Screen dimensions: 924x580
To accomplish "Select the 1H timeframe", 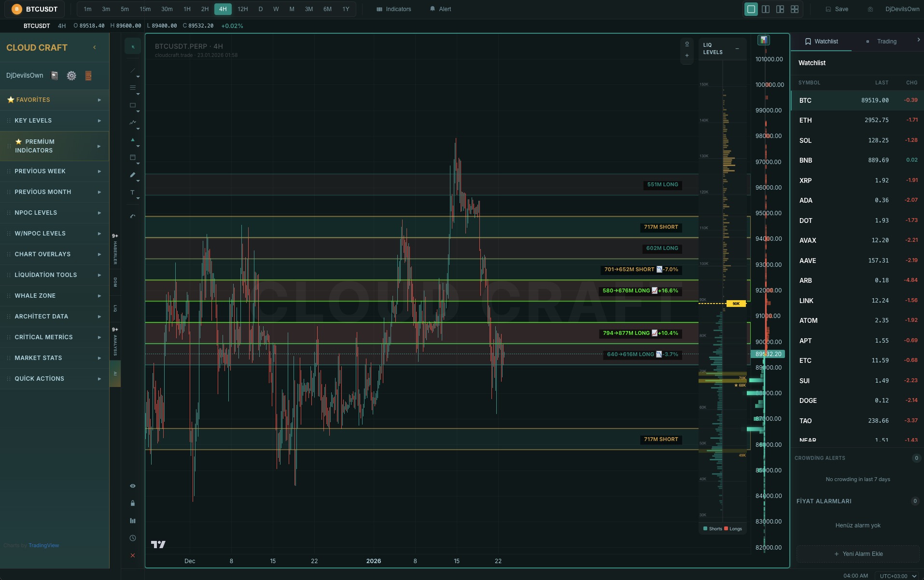I will click(x=187, y=9).
